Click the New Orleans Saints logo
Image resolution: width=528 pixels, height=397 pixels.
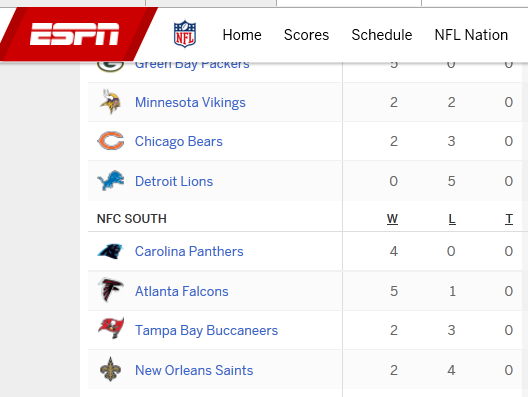point(110,369)
